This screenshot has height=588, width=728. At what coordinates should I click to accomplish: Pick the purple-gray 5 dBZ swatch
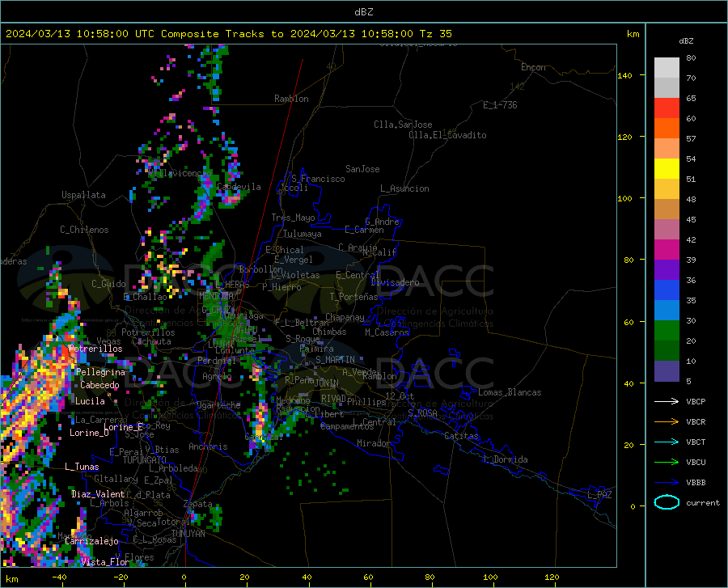(x=667, y=371)
